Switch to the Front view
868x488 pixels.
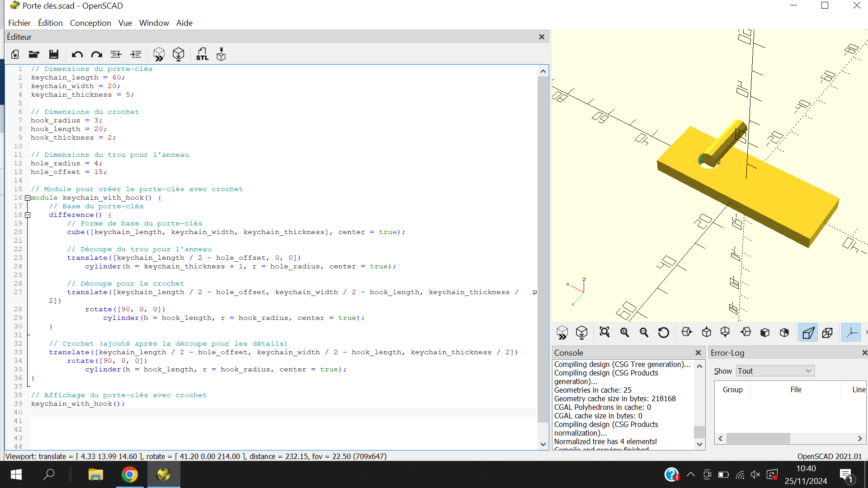[765, 333]
